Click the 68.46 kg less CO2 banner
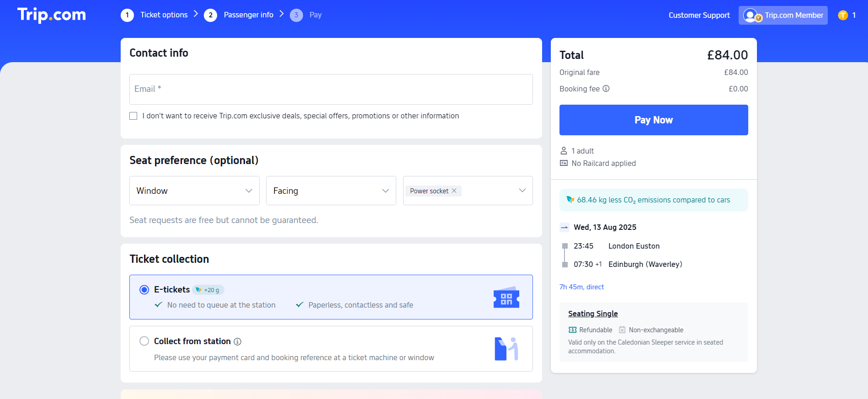This screenshot has width=868, height=399. click(x=654, y=200)
